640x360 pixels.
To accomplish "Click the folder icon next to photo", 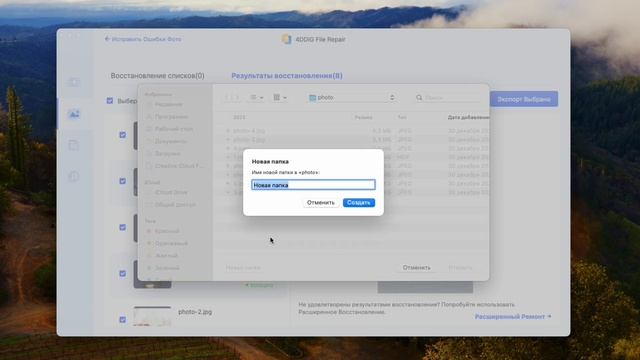I will (312, 98).
